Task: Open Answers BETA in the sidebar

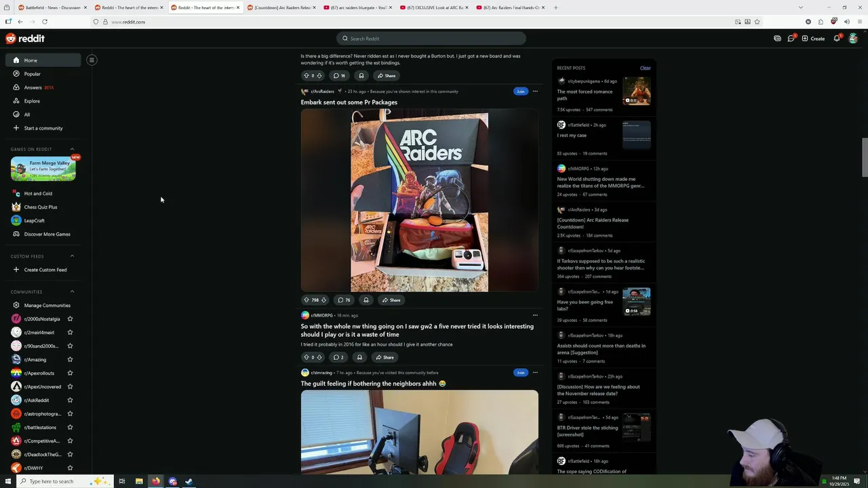Action: click(x=42, y=87)
